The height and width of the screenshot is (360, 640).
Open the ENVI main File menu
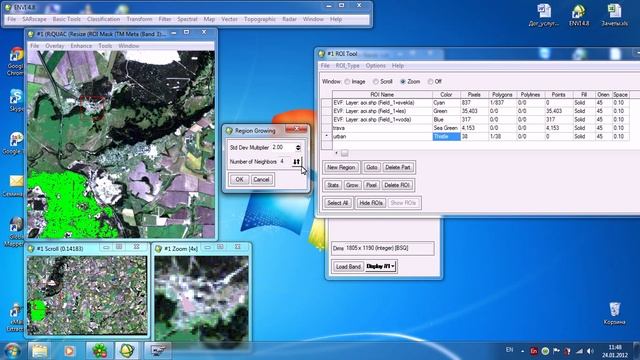[11, 19]
